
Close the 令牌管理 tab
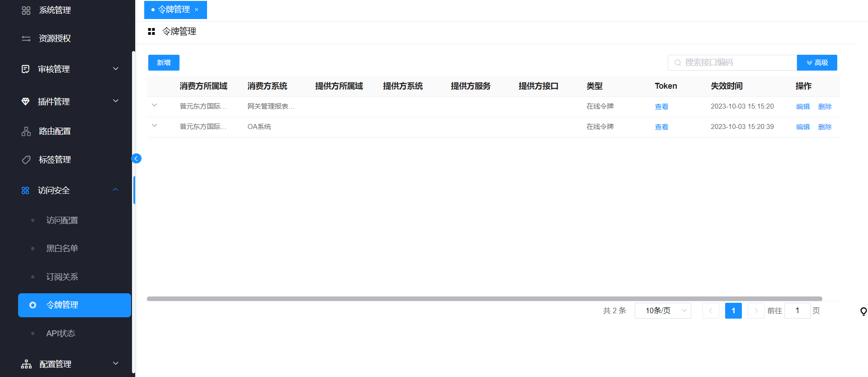pyautogui.click(x=197, y=10)
